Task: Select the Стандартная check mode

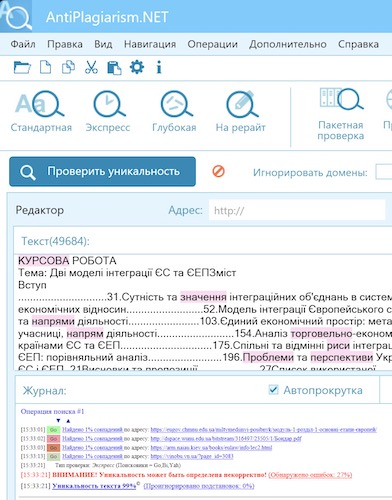Action: pyautogui.click(x=41, y=112)
